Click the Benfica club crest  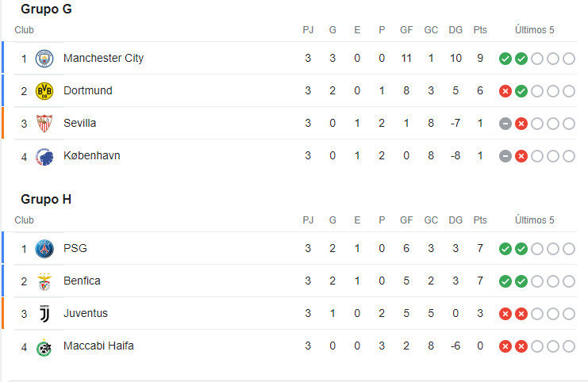[44, 281]
